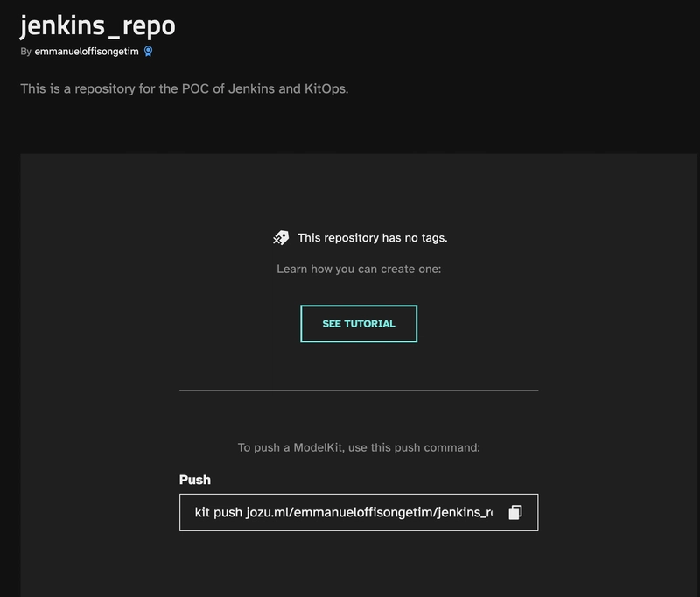Click inside the push command text field
Viewport: 700px width, 597px height.
tap(341, 514)
